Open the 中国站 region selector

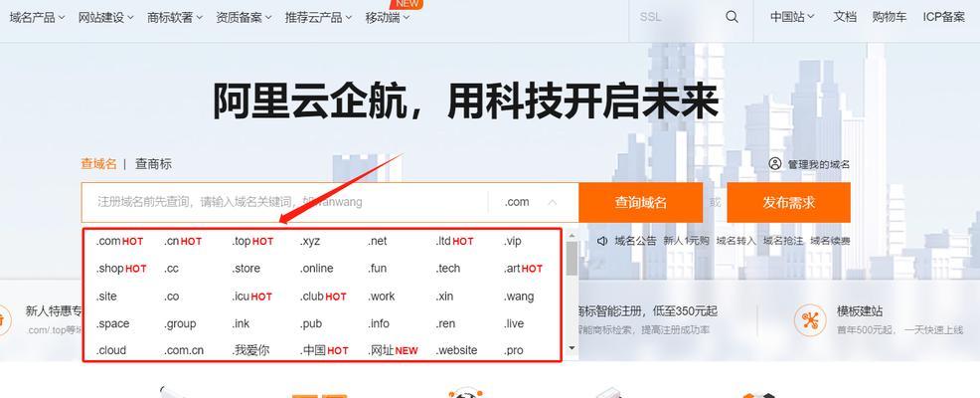coord(792,17)
